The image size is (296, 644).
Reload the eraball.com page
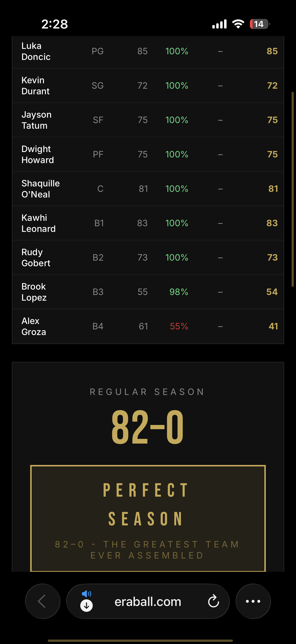pyautogui.click(x=213, y=601)
